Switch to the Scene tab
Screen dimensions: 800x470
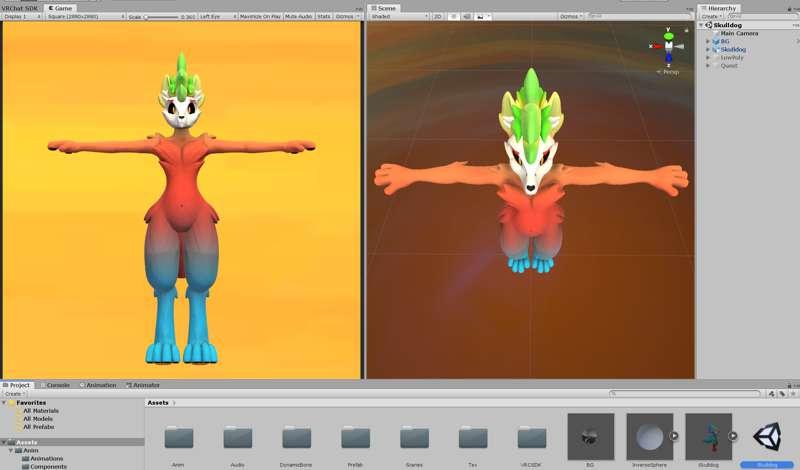point(384,8)
